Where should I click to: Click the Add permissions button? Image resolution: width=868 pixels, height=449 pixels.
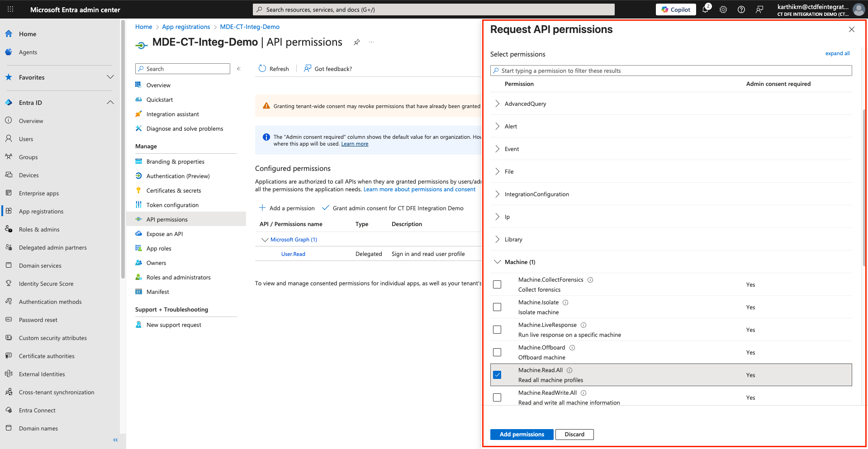click(x=521, y=434)
